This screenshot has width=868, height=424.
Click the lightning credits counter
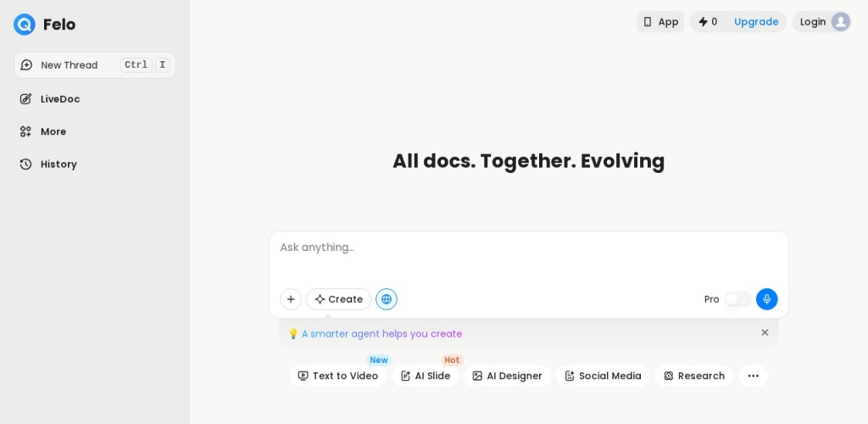[708, 22]
